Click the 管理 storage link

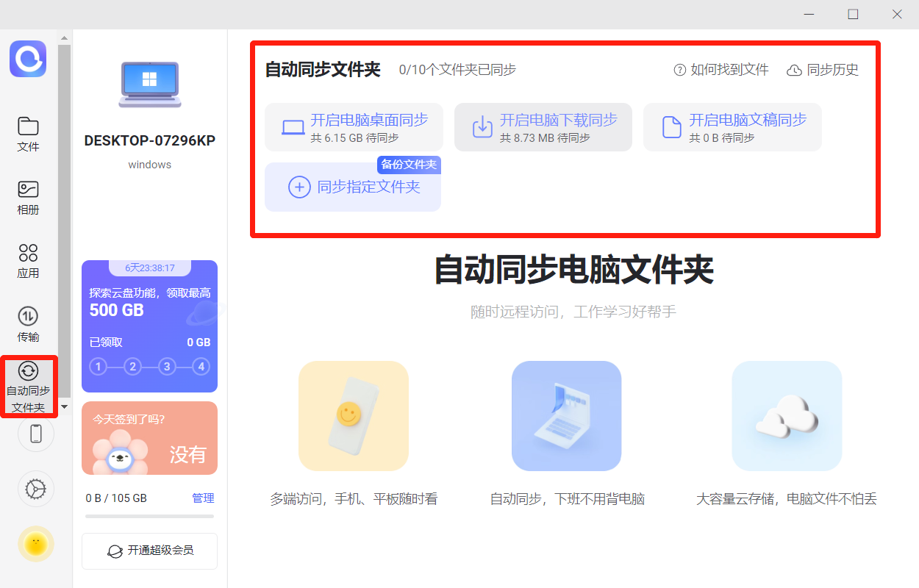point(203,498)
